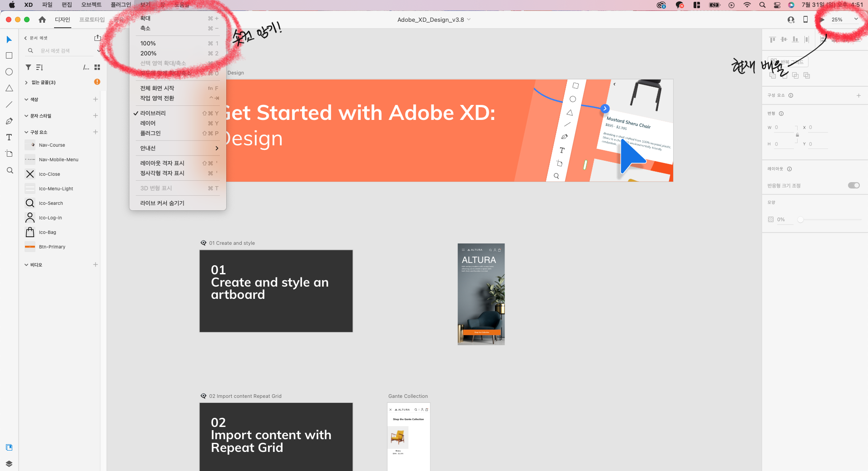Click eye icon beside 01 Create and style
This screenshot has height=471, width=868.
[x=203, y=243]
